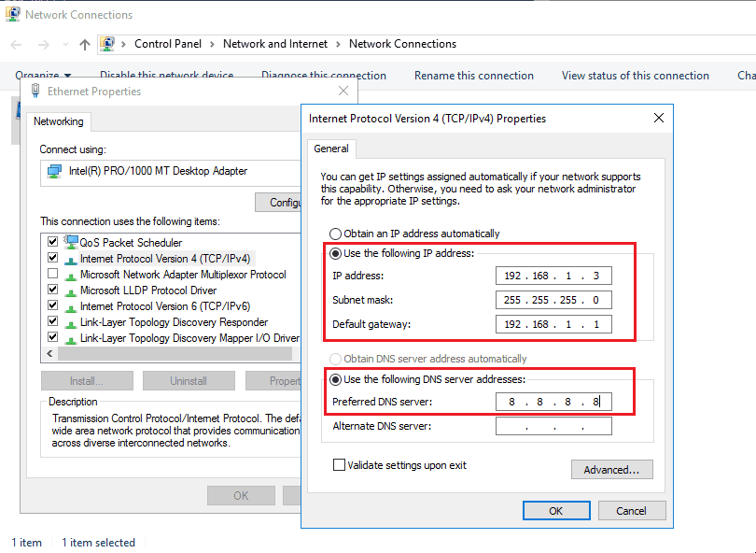This screenshot has width=756, height=553.
Task: Click the Install button
Action: coord(87,381)
